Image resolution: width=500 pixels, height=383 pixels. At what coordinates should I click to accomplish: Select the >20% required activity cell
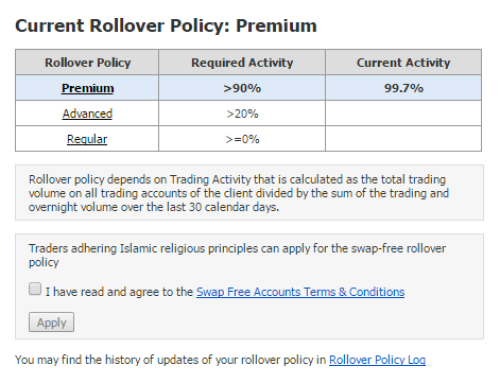click(242, 114)
